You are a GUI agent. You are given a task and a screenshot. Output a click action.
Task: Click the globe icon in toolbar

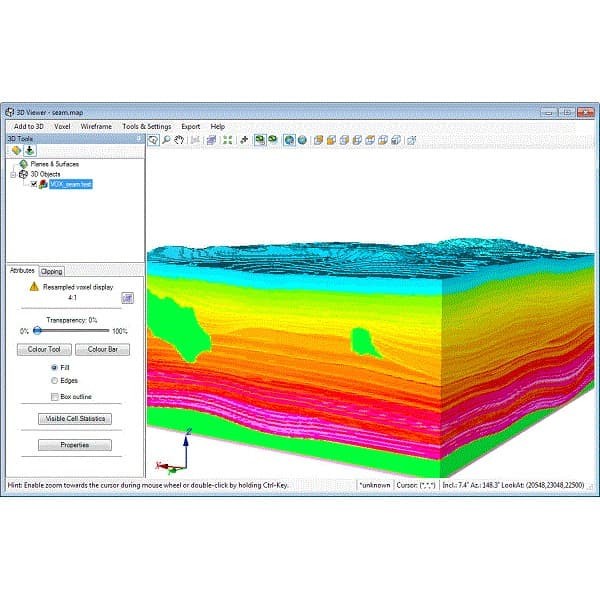coord(301,140)
